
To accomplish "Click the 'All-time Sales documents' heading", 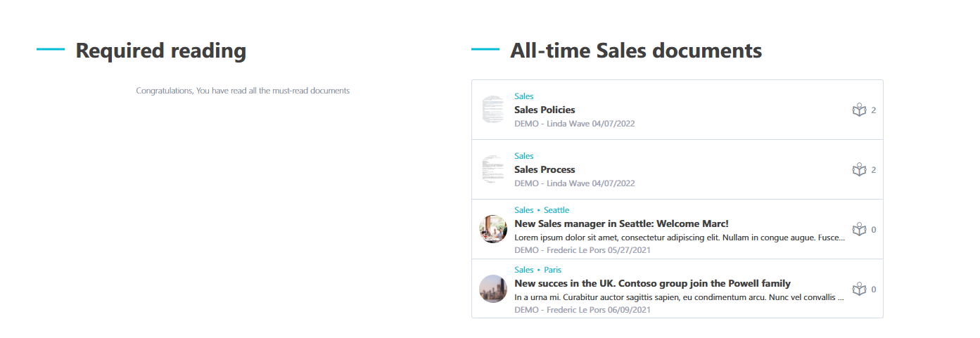I will (x=635, y=51).
